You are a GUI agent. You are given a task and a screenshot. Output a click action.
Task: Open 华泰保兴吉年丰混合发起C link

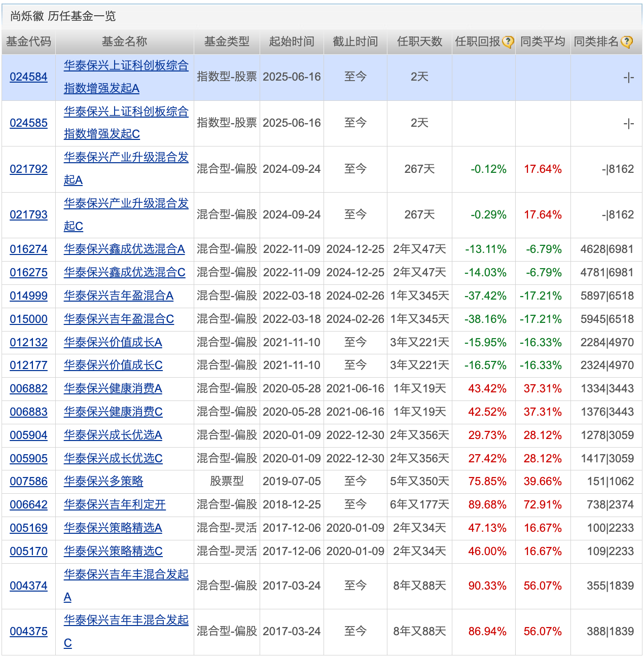click(x=126, y=632)
